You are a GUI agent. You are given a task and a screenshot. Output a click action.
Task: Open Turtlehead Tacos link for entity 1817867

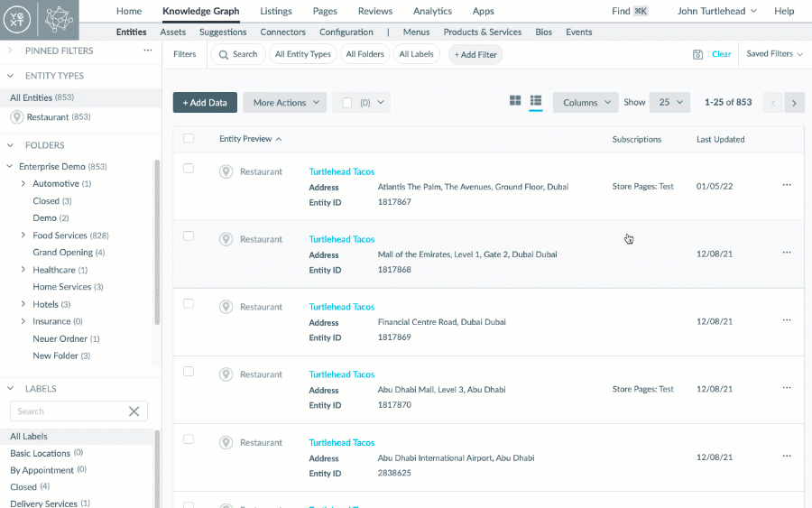[342, 171]
